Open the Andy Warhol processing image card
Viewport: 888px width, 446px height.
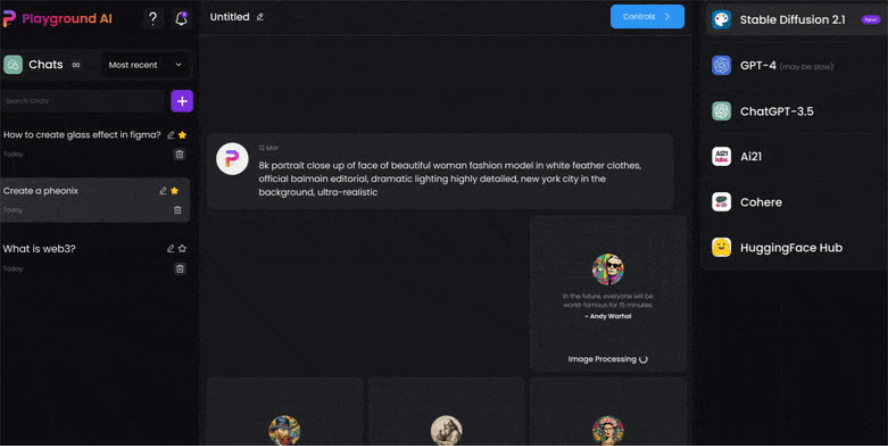click(x=608, y=293)
